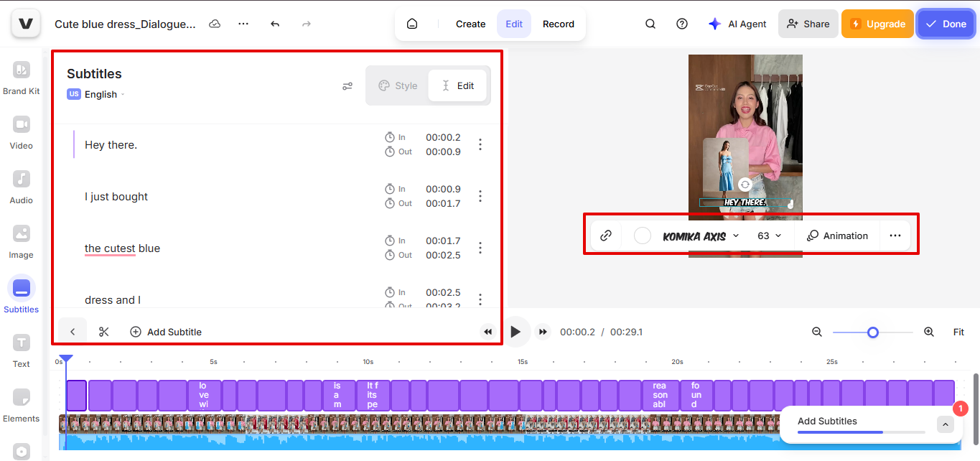The image size is (980, 461).
Task: Zoom in on the timeline with the plus magnifier
Action: [x=929, y=332]
